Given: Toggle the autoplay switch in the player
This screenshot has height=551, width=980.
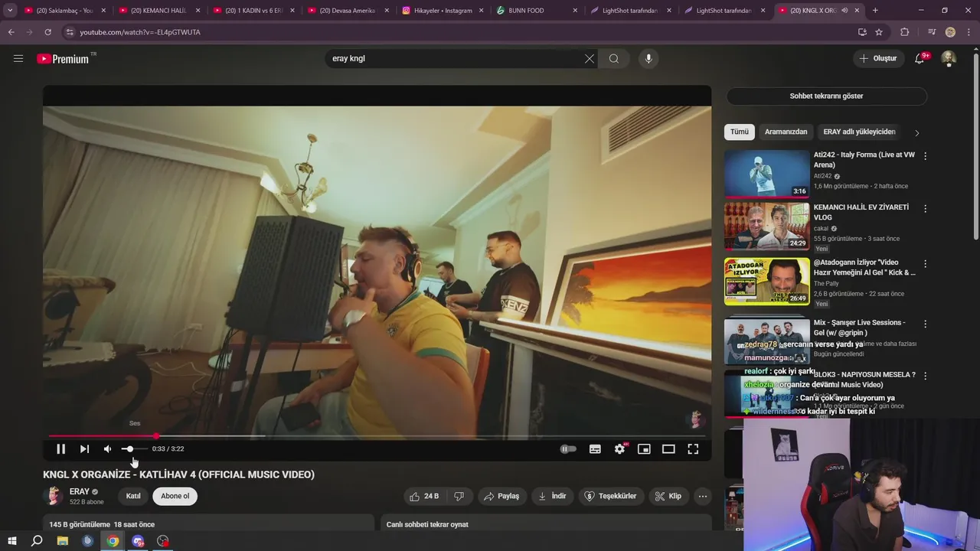Looking at the screenshot, I should point(568,449).
